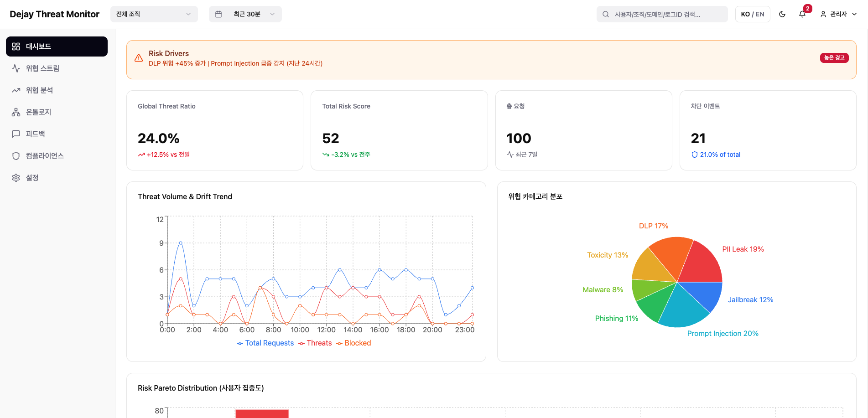Image resolution: width=868 pixels, height=418 pixels.
Task: Navigate to 온톨로지 page
Action: click(x=57, y=112)
